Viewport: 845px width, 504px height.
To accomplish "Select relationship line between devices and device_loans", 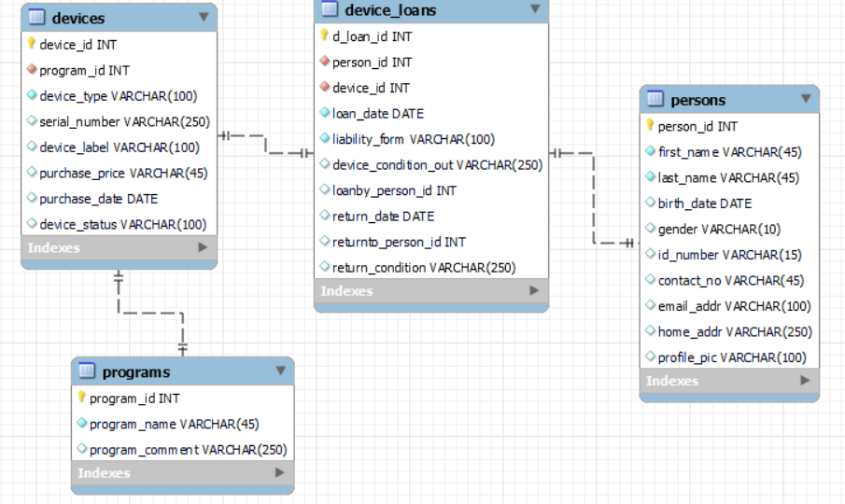I will 266,145.
